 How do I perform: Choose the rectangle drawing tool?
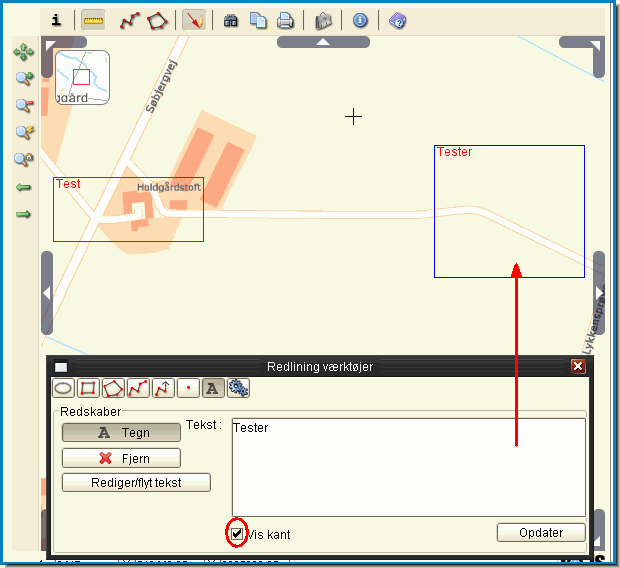87,388
